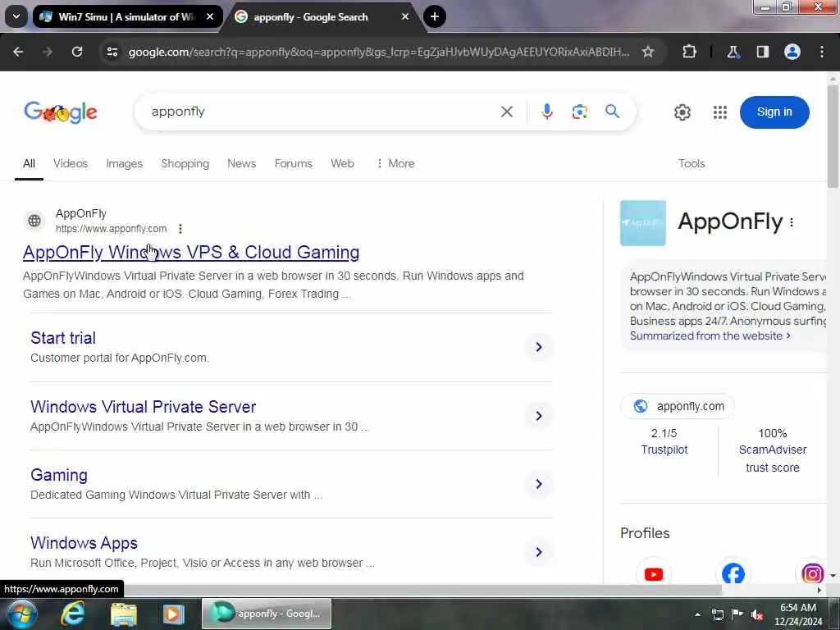Click chevron on Windows Apps row

[539, 552]
